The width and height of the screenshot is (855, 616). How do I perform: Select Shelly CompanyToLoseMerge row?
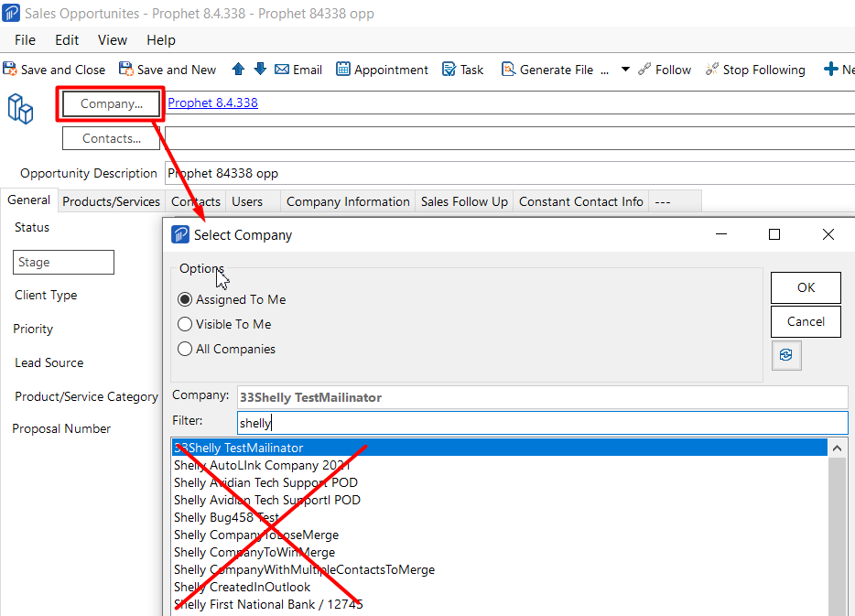(x=500, y=535)
